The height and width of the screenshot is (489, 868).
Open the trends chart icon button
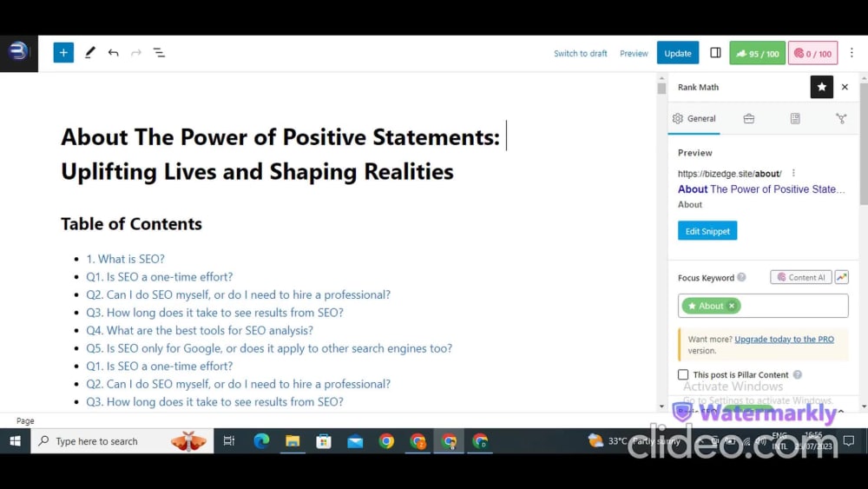(841, 277)
